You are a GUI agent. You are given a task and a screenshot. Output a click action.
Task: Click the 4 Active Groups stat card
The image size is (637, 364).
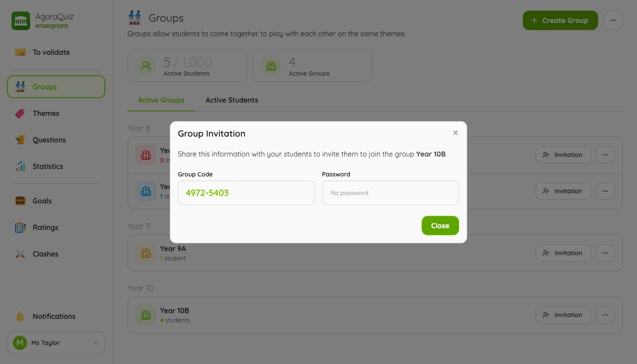(312, 66)
